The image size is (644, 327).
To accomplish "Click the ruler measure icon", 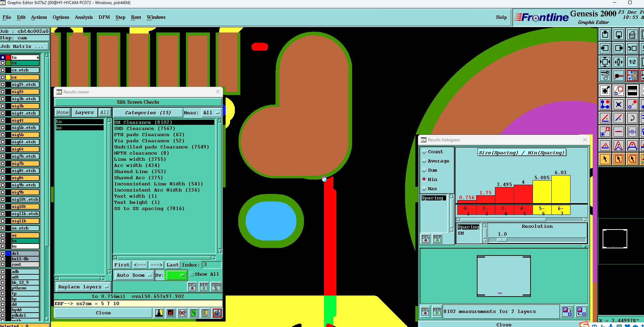I will [632, 91].
